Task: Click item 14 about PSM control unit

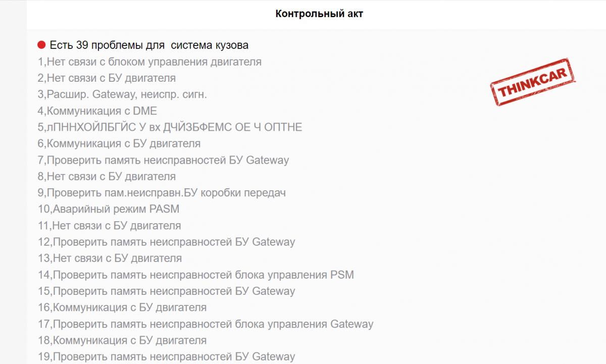Action: [196, 275]
